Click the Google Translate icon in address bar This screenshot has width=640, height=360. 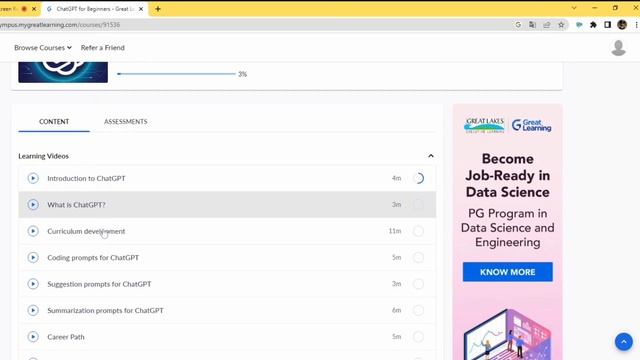tap(532, 25)
